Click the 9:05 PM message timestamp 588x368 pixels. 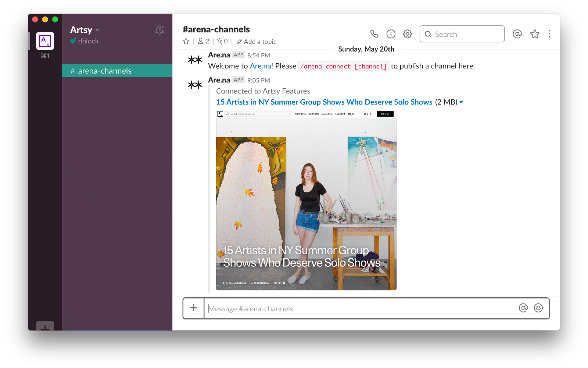[259, 80]
